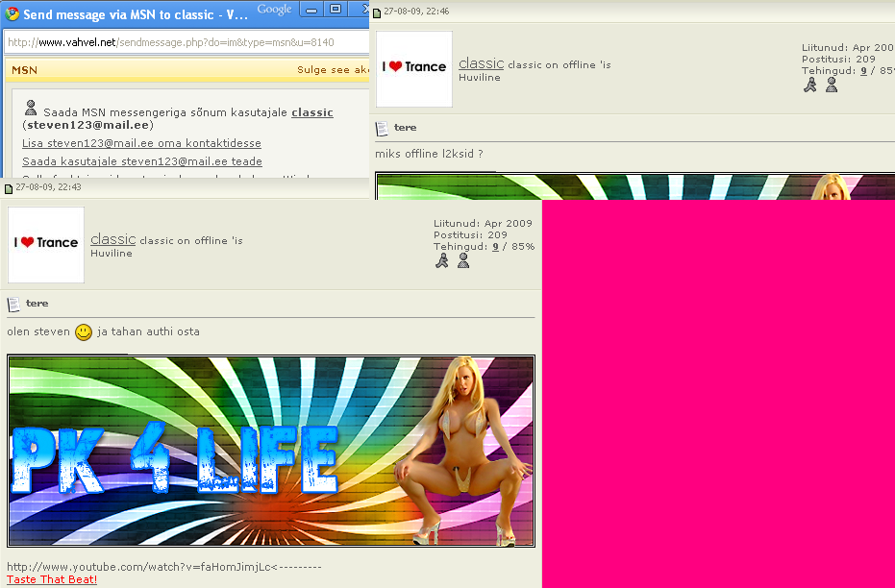This screenshot has height=588, width=895.
Task: Click 'Saada kasutajale steven123@mail.ee teade' link
Action: [141, 161]
